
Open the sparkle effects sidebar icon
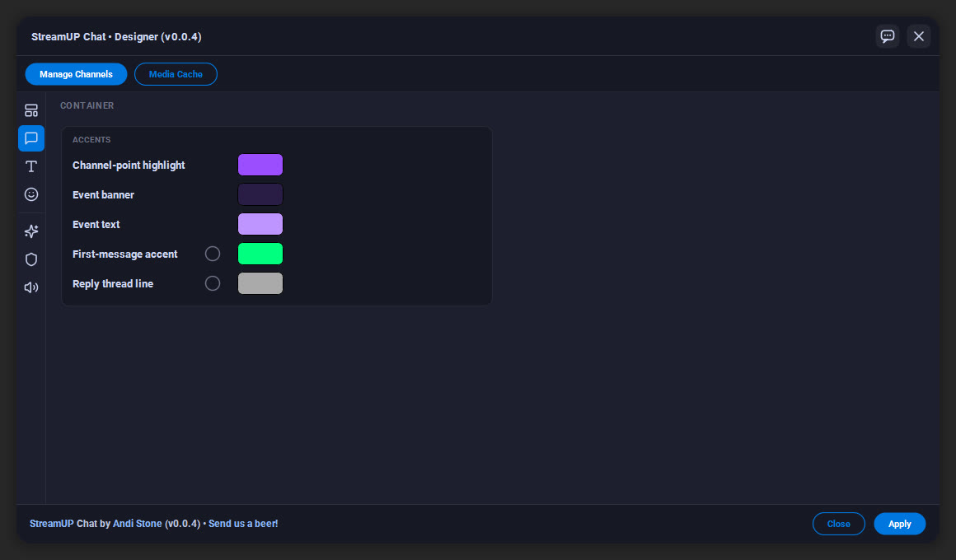click(x=31, y=231)
